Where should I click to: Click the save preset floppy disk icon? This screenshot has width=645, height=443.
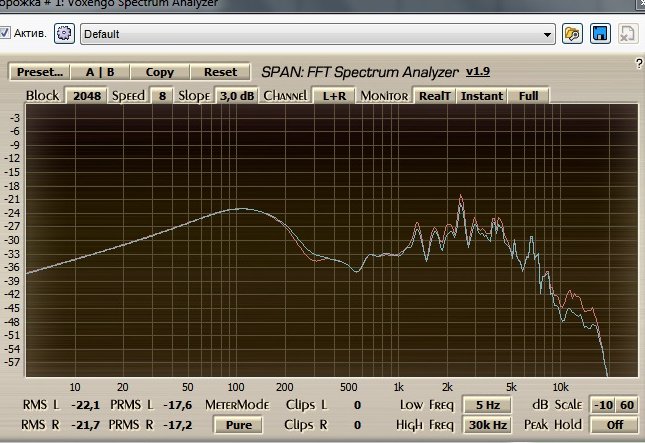pos(600,34)
